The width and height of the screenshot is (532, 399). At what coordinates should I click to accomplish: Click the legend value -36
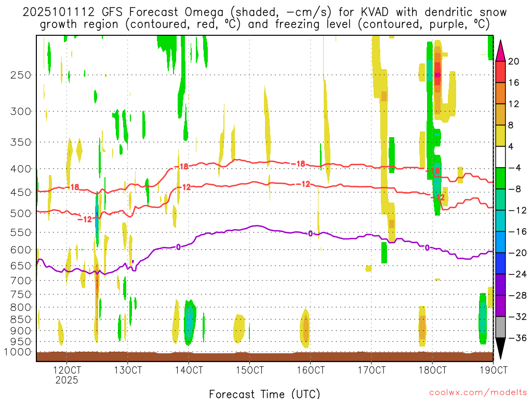pyautogui.click(x=517, y=338)
